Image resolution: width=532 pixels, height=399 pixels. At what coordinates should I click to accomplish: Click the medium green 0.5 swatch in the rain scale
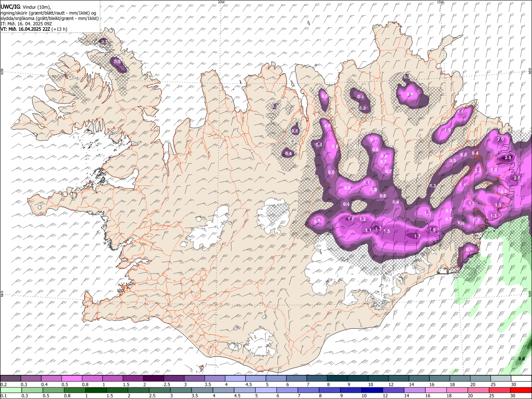click(53, 390)
